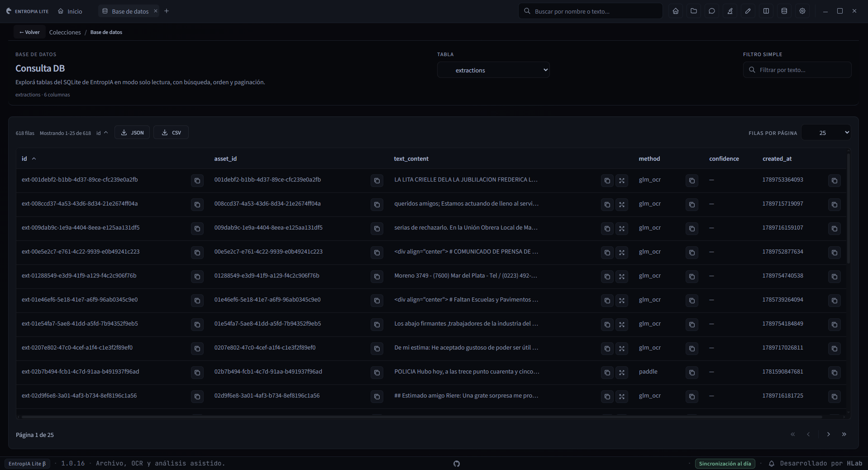This screenshot has height=470, width=868.
Task: Toggle the split columns panel icon
Action: [766, 11]
